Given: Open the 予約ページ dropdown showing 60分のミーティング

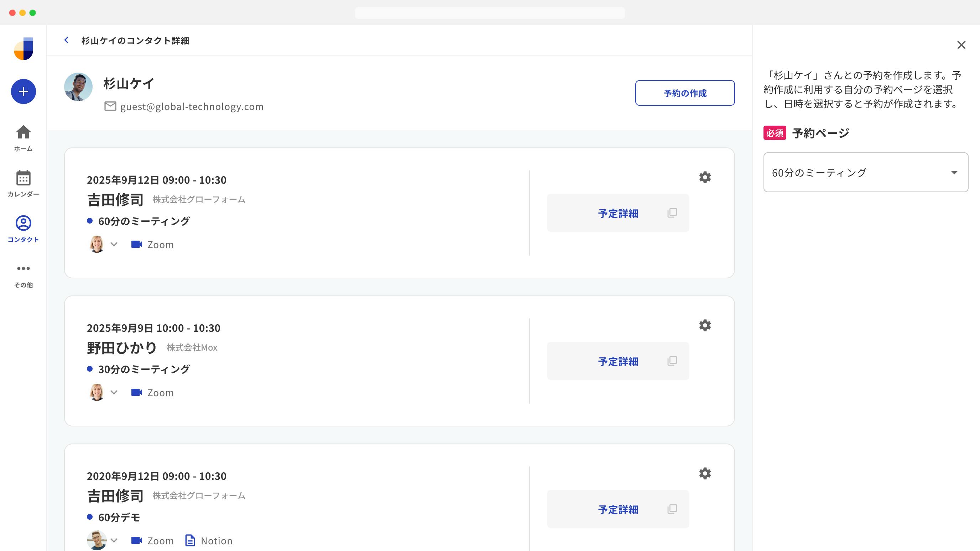Looking at the screenshot, I should (x=865, y=173).
